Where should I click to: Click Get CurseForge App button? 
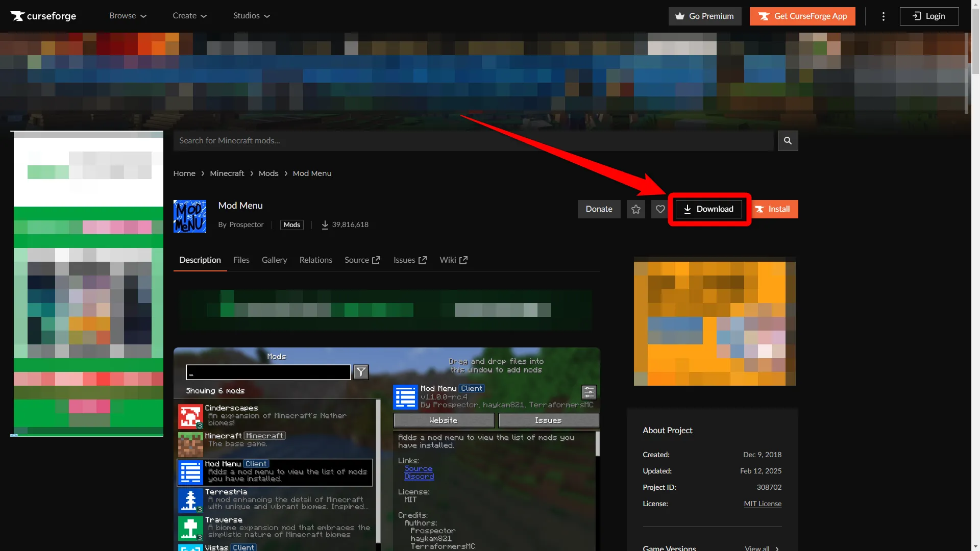[x=802, y=16]
